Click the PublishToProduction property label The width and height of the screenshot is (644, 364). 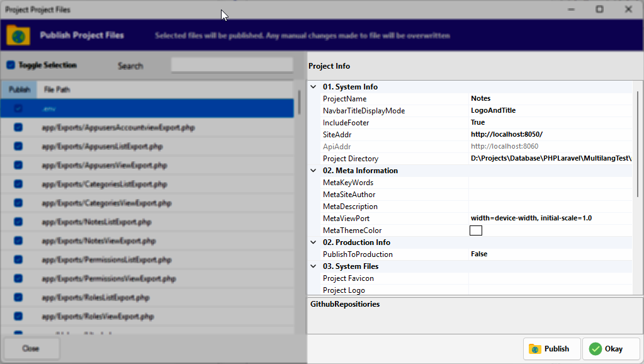pyautogui.click(x=358, y=254)
